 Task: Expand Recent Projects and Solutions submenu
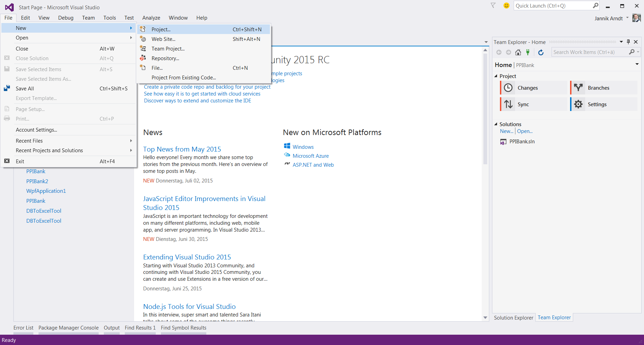[x=131, y=150]
